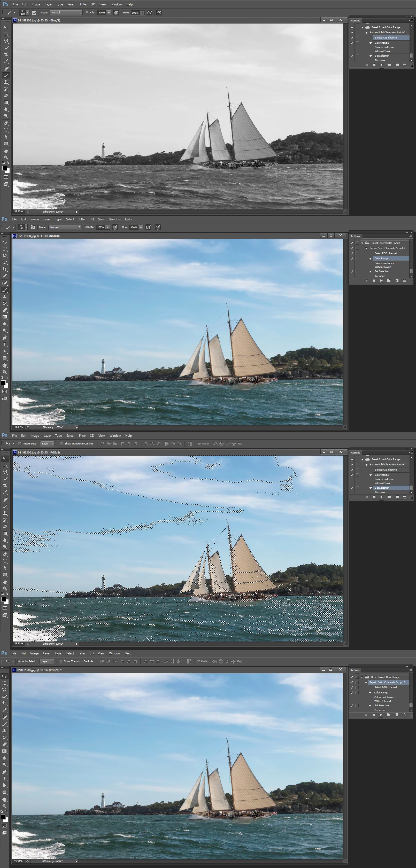
Task: Choose Eyedropper tool in the Blue/8 window
Action: 6,61
